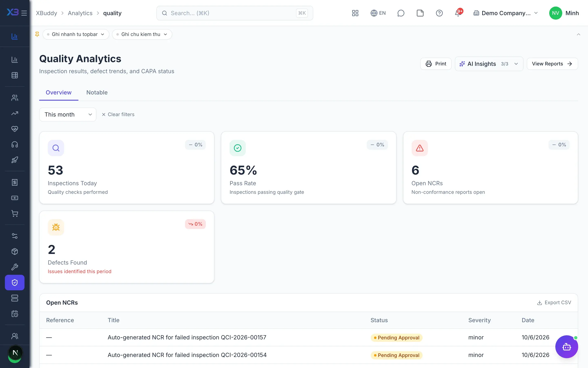This screenshot has height=368, width=588.
Task: Open the help question mark icon
Action: (439, 13)
